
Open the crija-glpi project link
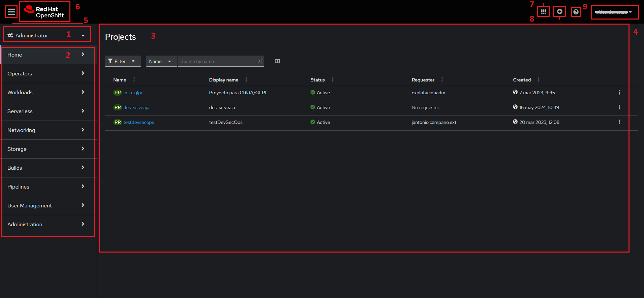coord(132,93)
